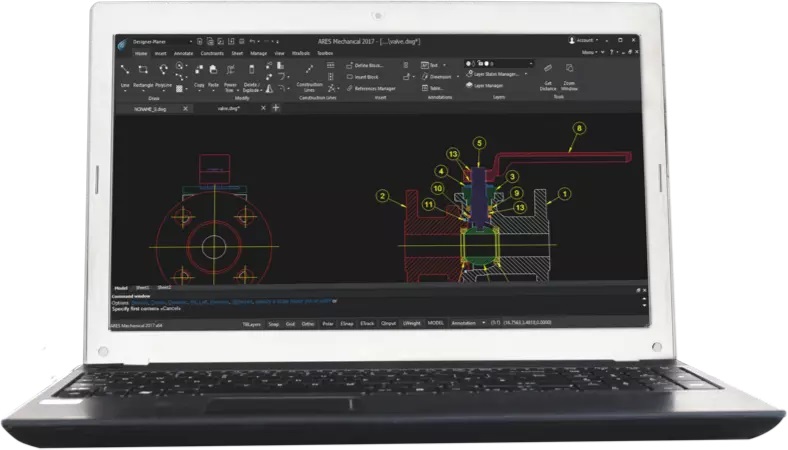
Task: Click the Table annotation tool
Action: (x=432, y=88)
